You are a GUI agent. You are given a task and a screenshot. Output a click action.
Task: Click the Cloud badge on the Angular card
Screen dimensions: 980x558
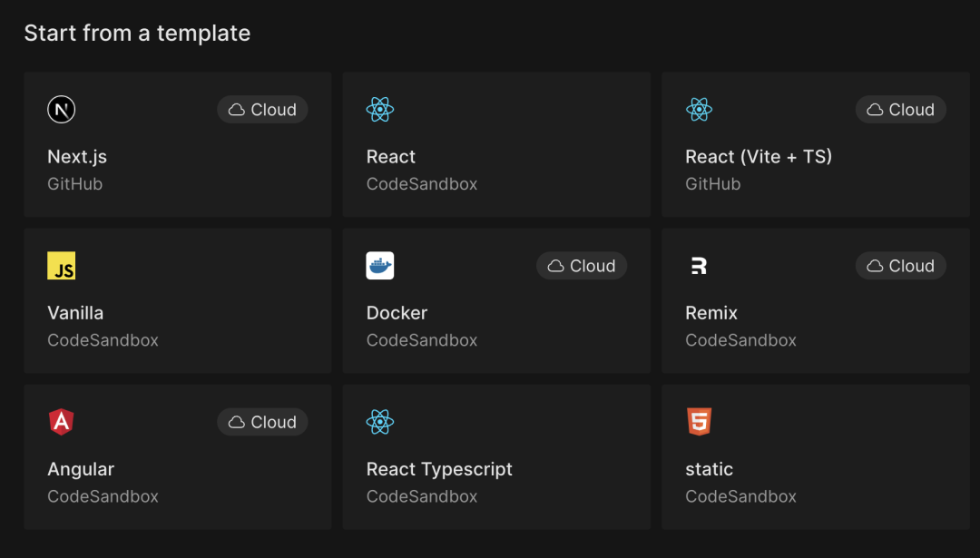[x=262, y=422]
